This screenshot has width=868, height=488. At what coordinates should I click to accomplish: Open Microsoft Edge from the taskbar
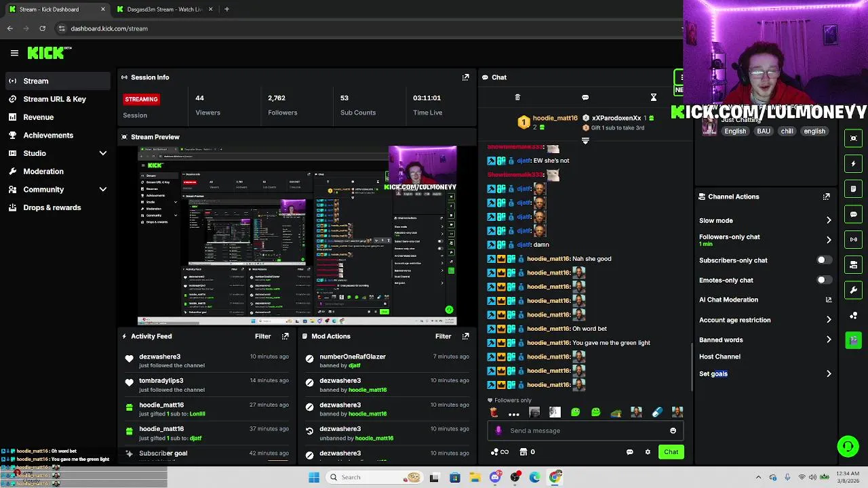click(x=536, y=477)
